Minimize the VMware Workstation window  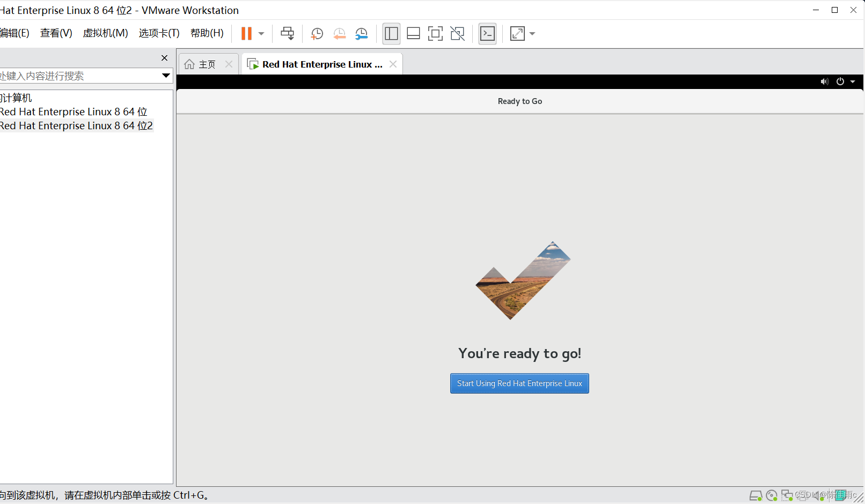(x=816, y=10)
